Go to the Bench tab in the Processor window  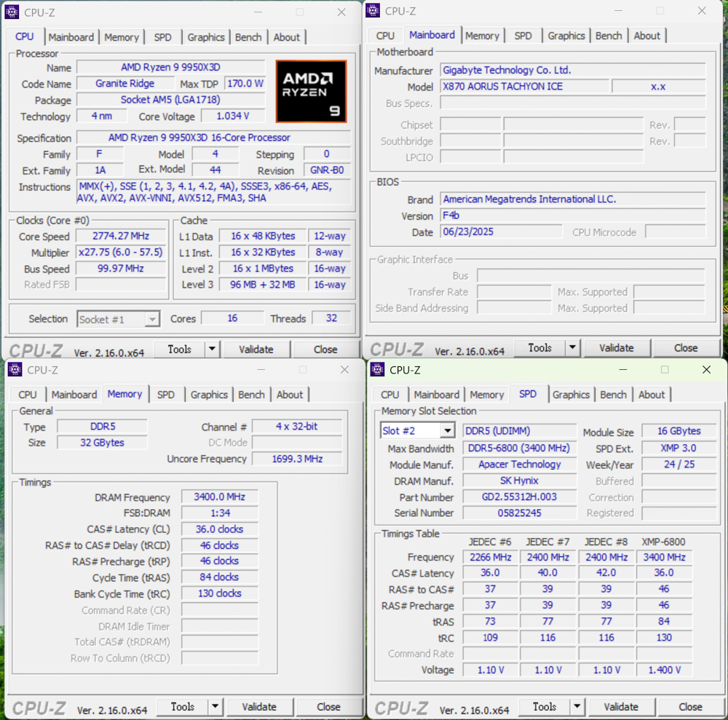tap(248, 37)
